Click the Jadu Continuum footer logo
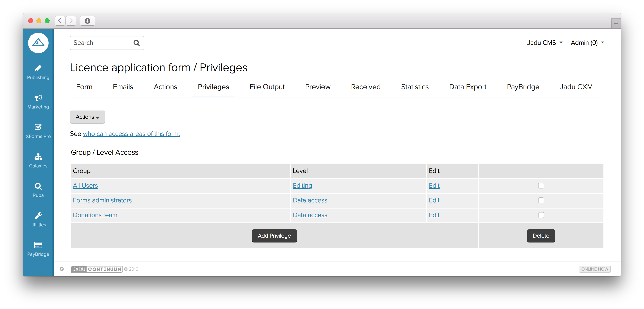The width and height of the screenshot is (644, 309). [x=97, y=269]
